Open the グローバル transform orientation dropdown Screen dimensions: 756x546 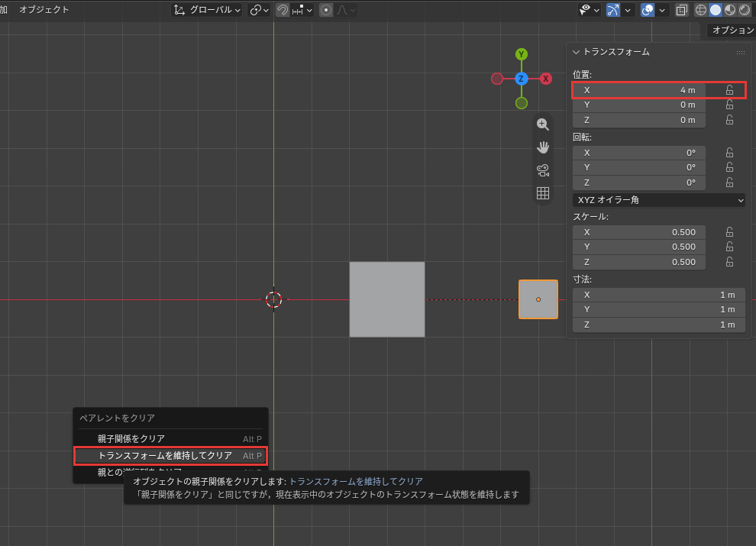point(207,10)
